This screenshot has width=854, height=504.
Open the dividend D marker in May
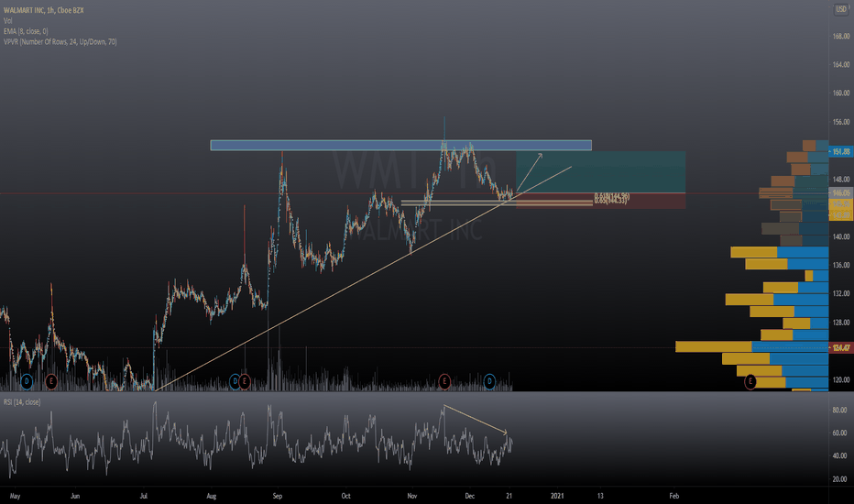[x=27, y=381]
